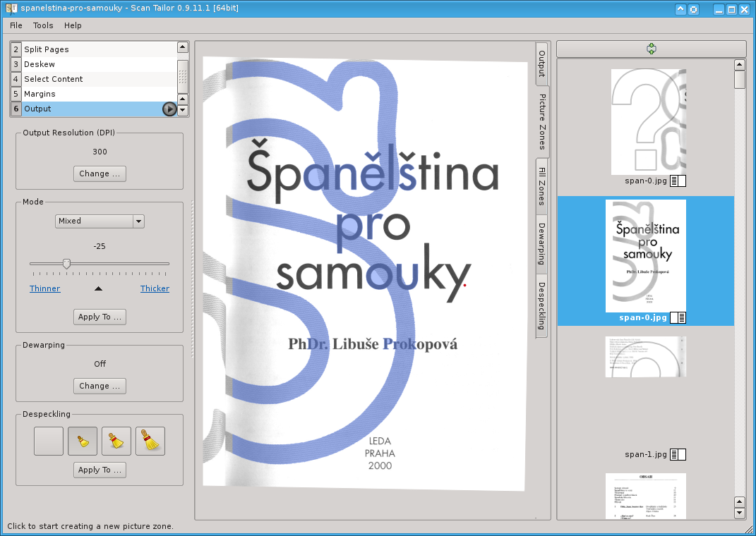Reset threshold using the black triangle marker
The width and height of the screenshot is (756, 536).
click(98, 288)
